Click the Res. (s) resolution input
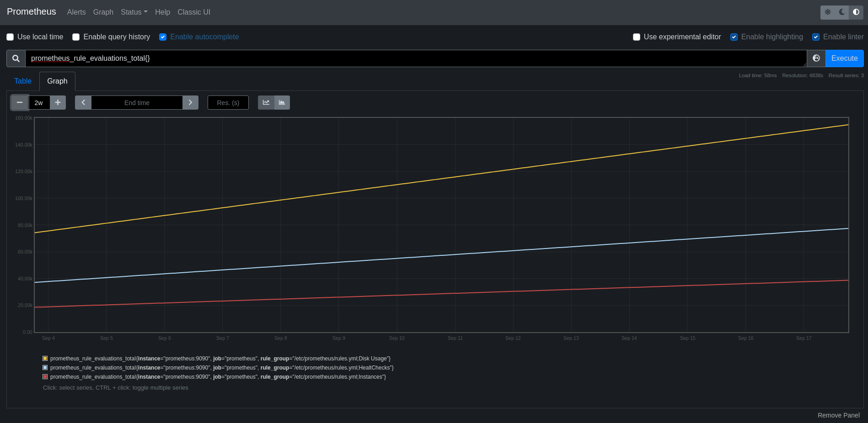Screen dimensions: 868x423 (x=228, y=103)
